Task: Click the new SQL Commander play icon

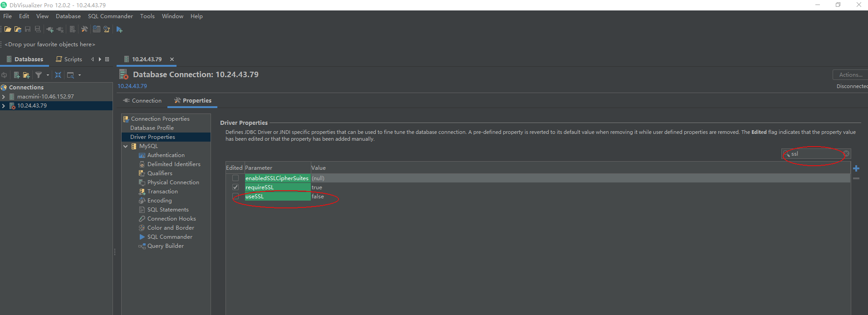Action: click(x=119, y=30)
